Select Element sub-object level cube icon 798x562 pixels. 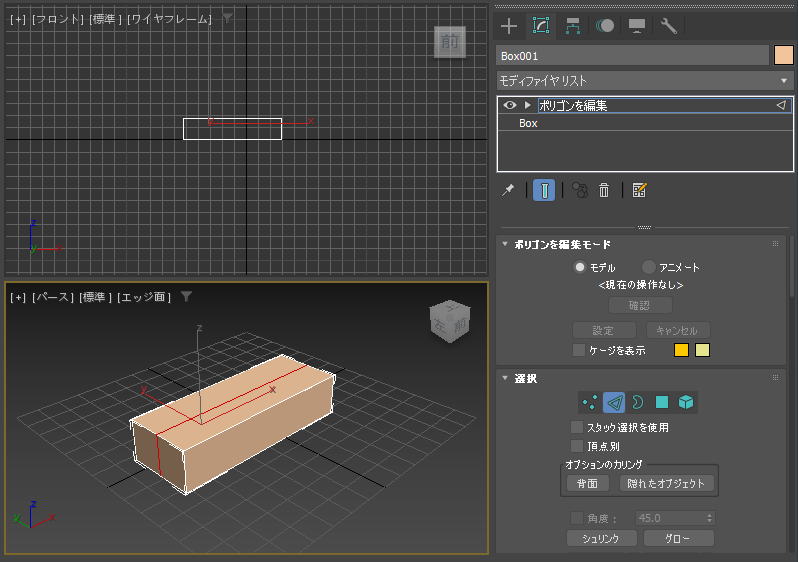click(x=686, y=402)
